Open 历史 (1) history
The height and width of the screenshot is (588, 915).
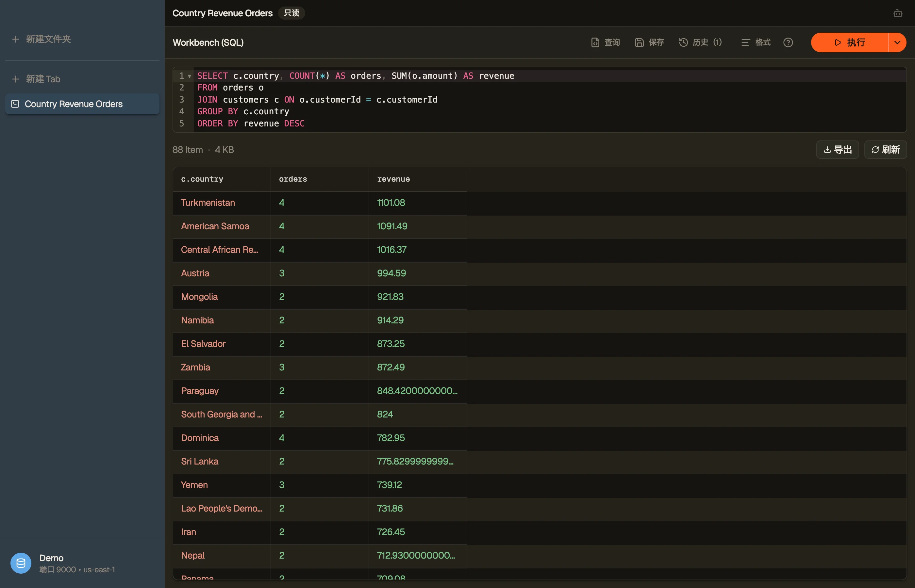[x=700, y=42]
